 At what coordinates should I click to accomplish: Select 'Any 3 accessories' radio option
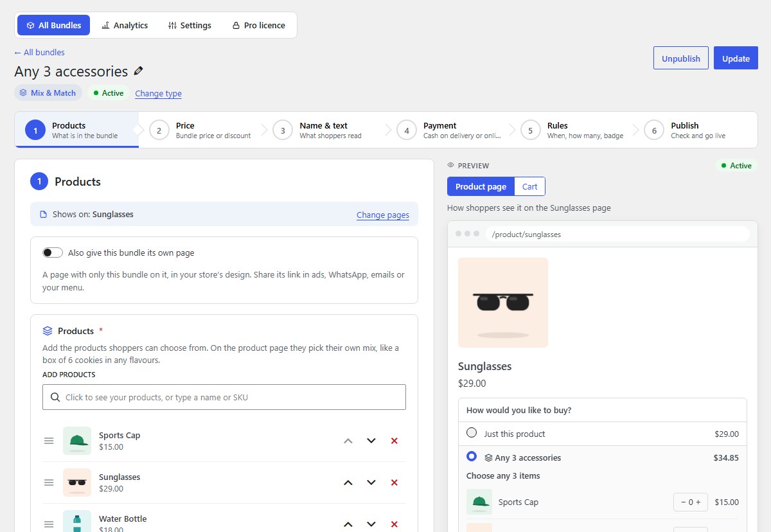(472, 456)
